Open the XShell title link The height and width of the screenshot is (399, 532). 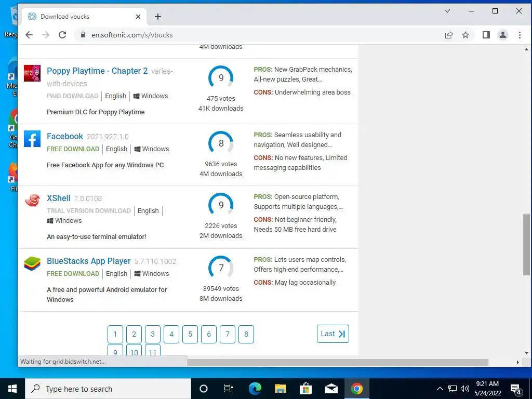tap(59, 198)
